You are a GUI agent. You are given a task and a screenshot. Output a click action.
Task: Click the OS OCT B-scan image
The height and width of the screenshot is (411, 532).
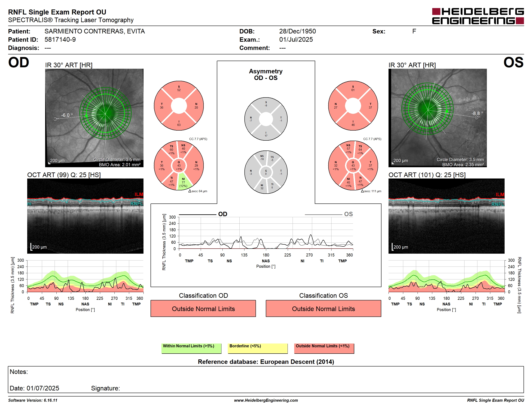pyautogui.click(x=446, y=216)
